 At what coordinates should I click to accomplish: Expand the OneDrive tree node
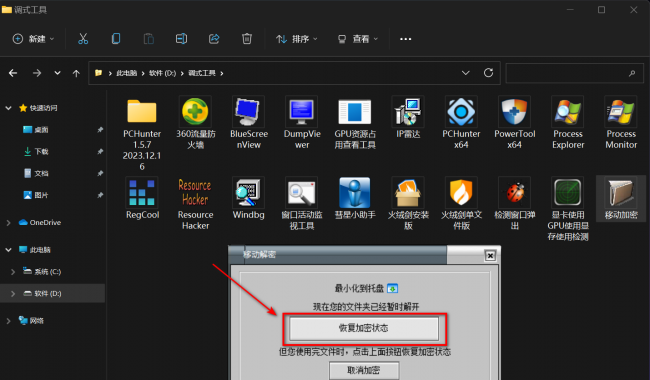[x=8, y=223]
